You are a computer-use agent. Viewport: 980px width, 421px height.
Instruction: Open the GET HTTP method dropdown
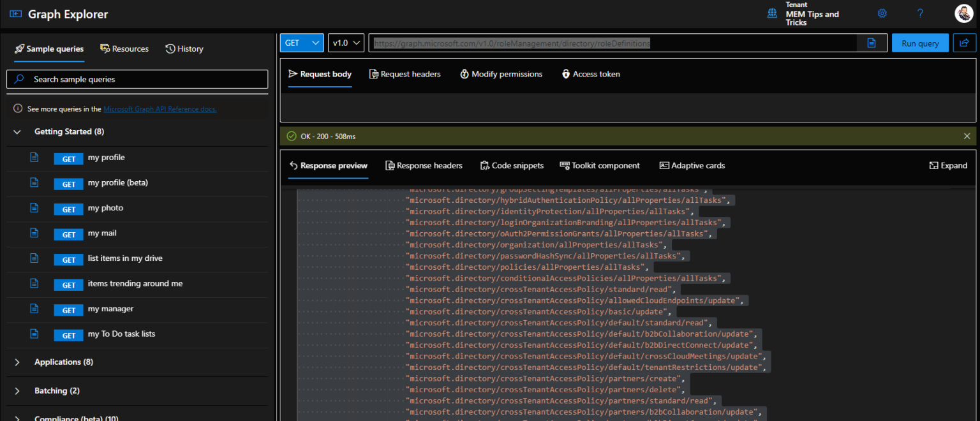[302, 43]
